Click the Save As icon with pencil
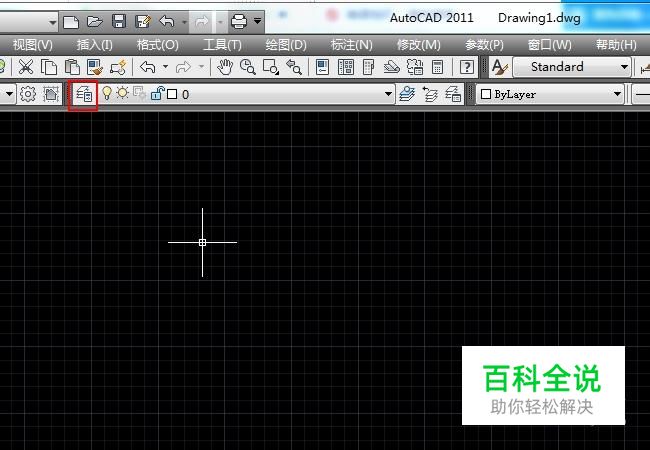650x450 pixels. coord(143,22)
